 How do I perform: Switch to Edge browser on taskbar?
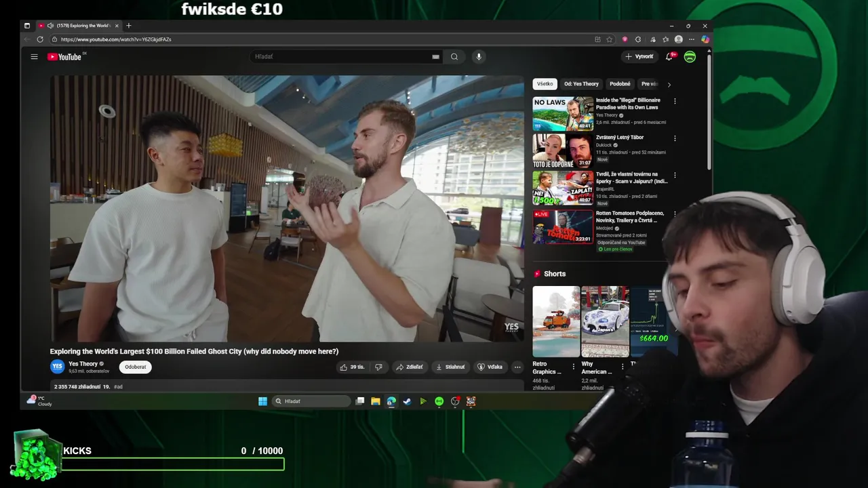click(391, 401)
